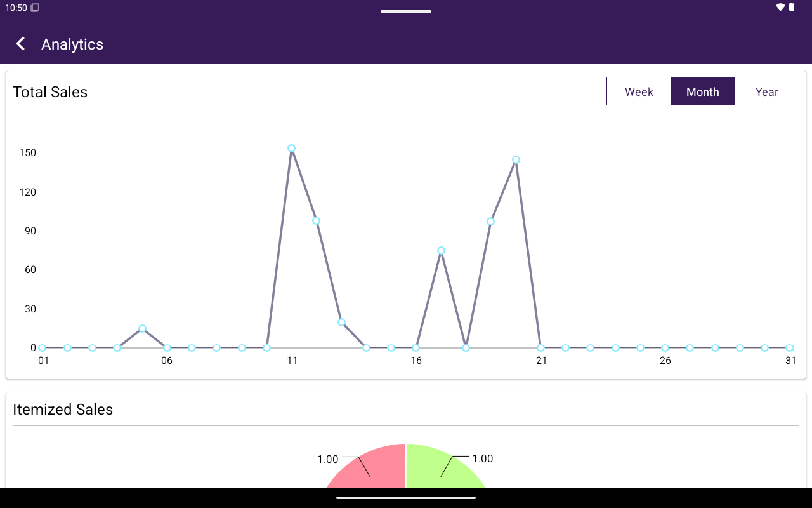Click the 30 y-axis label

pos(30,309)
